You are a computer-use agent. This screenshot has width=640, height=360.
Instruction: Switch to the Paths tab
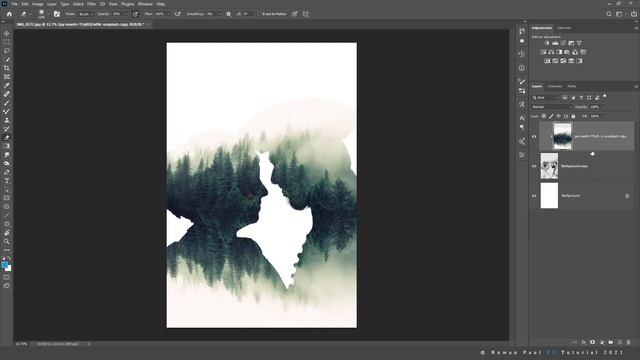tap(571, 87)
